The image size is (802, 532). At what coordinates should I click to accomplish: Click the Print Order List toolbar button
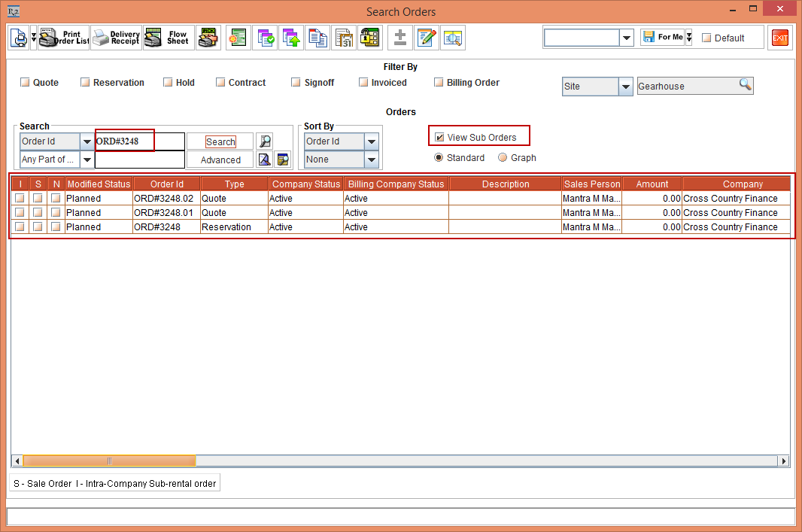pos(64,38)
